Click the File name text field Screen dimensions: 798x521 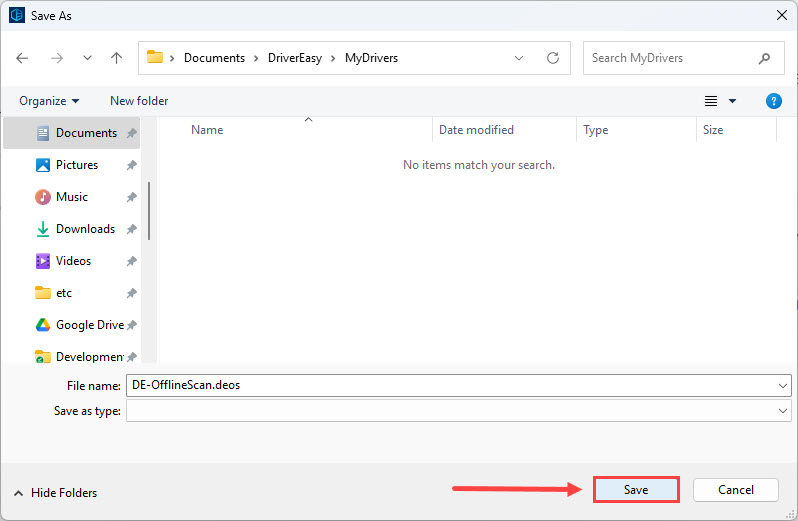(450, 385)
